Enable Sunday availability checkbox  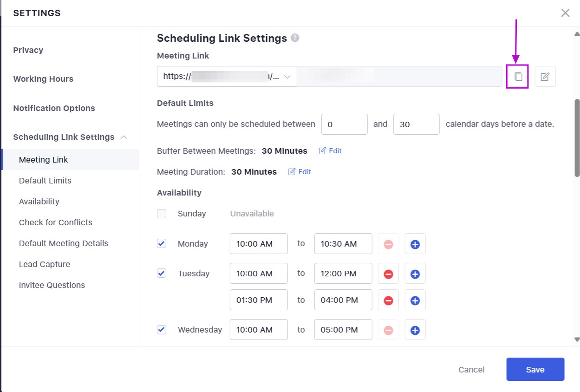(x=162, y=214)
